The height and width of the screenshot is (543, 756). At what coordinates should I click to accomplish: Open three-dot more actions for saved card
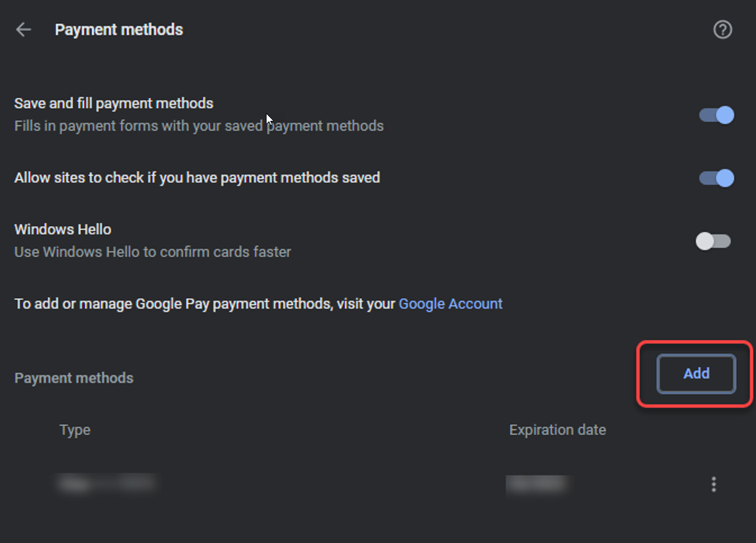tap(714, 485)
